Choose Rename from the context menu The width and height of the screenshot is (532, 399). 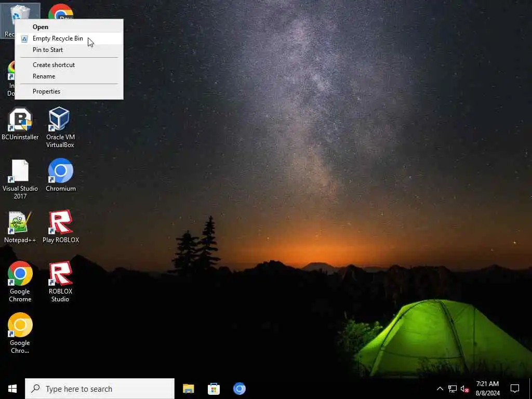coord(69,76)
